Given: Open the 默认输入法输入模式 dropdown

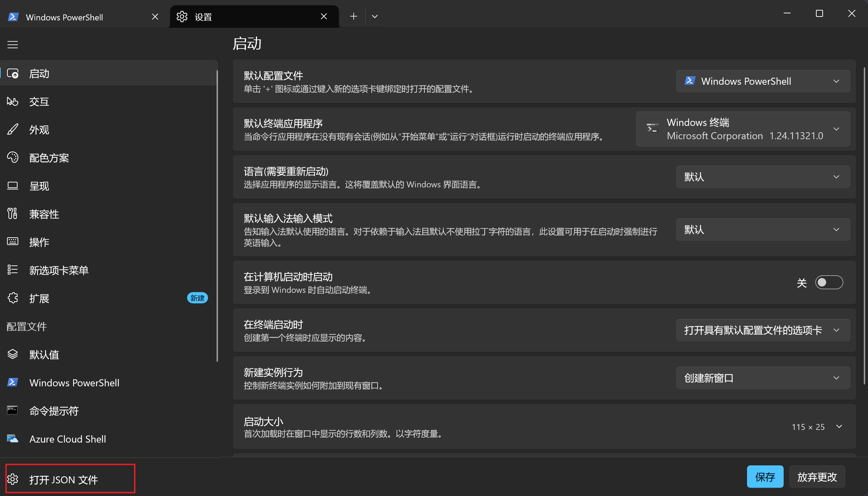Looking at the screenshot, I should (763, 230).
